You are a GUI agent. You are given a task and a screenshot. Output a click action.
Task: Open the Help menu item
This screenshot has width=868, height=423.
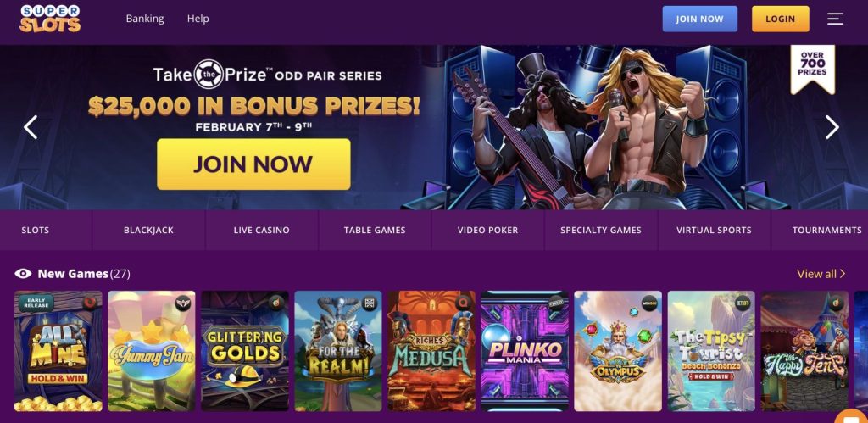click(x=198, y=19)
